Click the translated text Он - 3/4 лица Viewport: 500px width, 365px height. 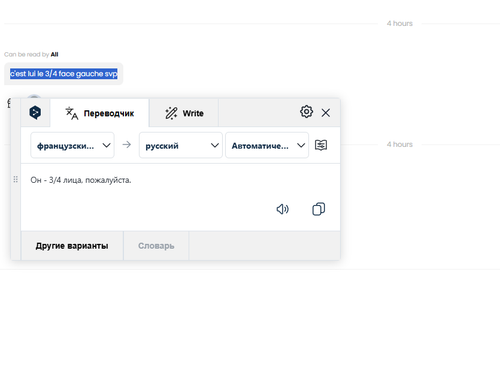click(81, 180)
